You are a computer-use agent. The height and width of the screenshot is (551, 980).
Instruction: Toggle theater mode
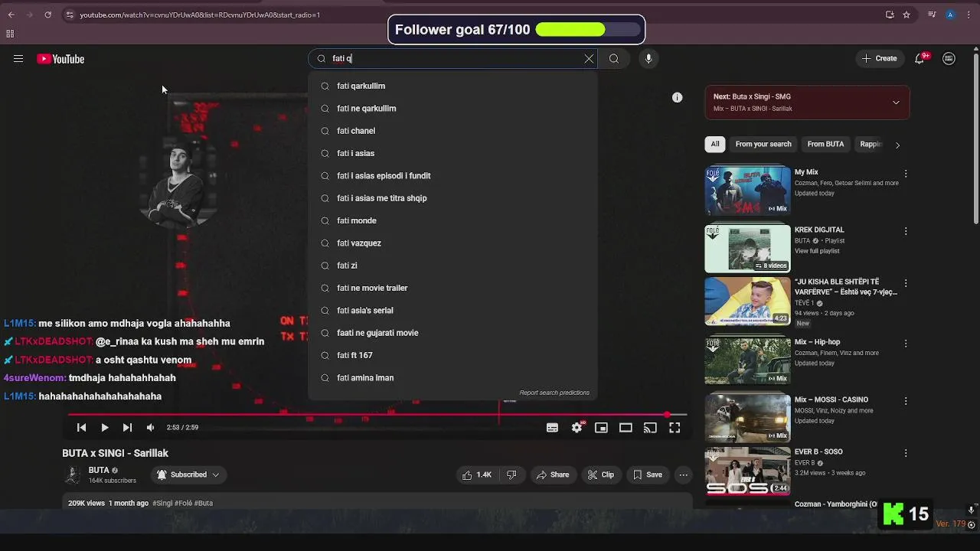pyautogui.click(x=626, y=428)
